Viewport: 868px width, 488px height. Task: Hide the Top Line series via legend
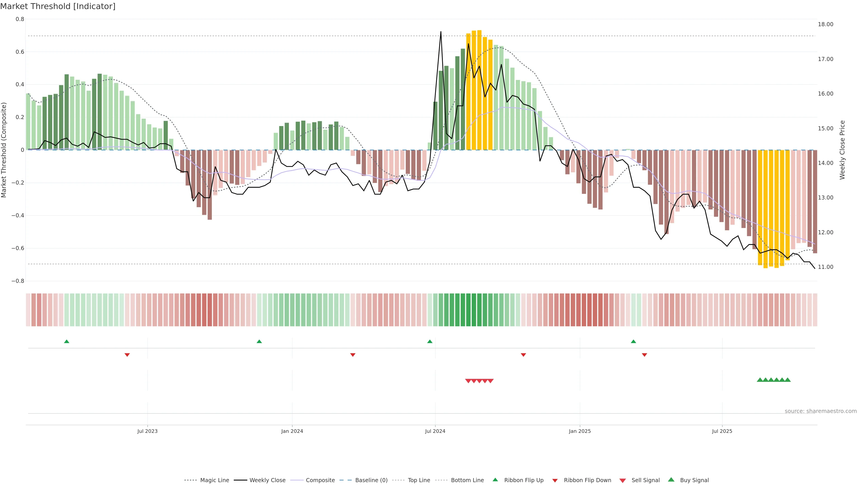(x=419, y=480)
